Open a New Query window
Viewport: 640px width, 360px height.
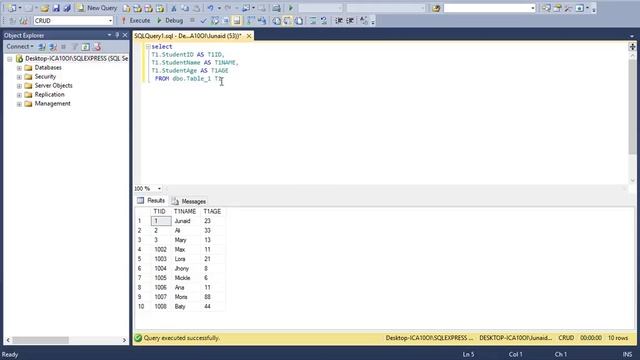pos(97,8)
